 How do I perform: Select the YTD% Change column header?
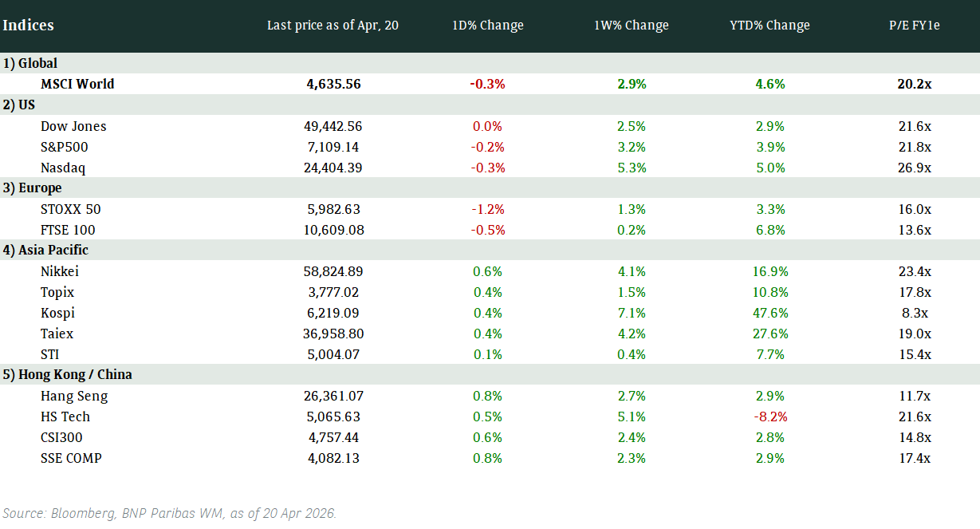(x=769, y=25)
